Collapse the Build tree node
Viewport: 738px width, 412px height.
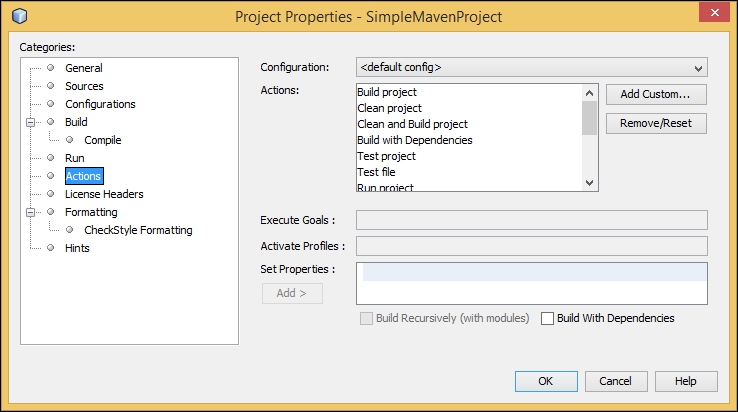pos(31,122)
